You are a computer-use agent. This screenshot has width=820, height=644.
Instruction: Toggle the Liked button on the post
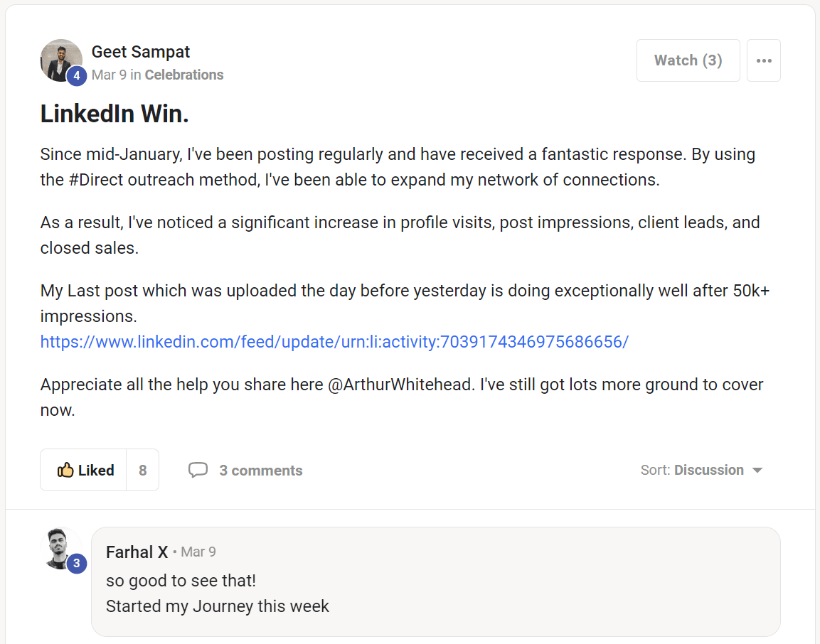pos(84,470)
